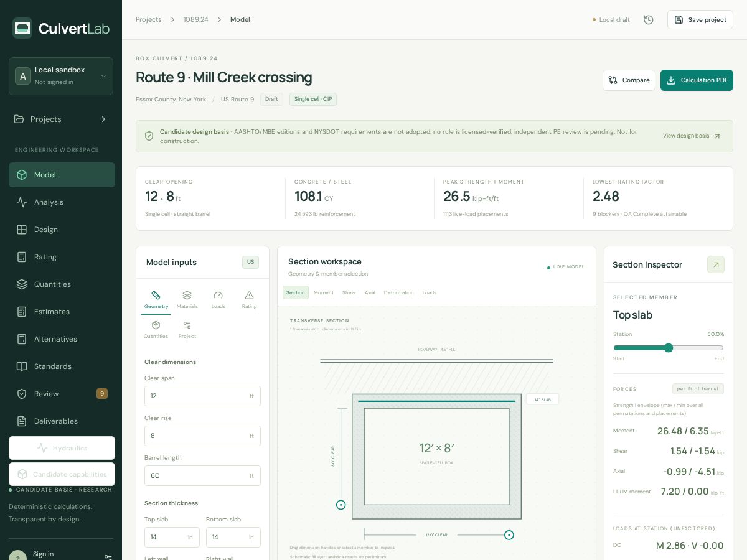This screenshot has height=560, width=747.
Task: Click the Hydraulics button
Action: 62,448
